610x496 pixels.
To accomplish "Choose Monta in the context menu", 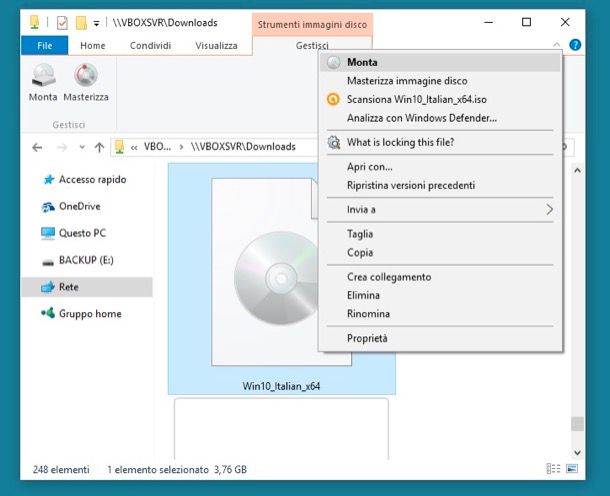I will tap(440, 62).
